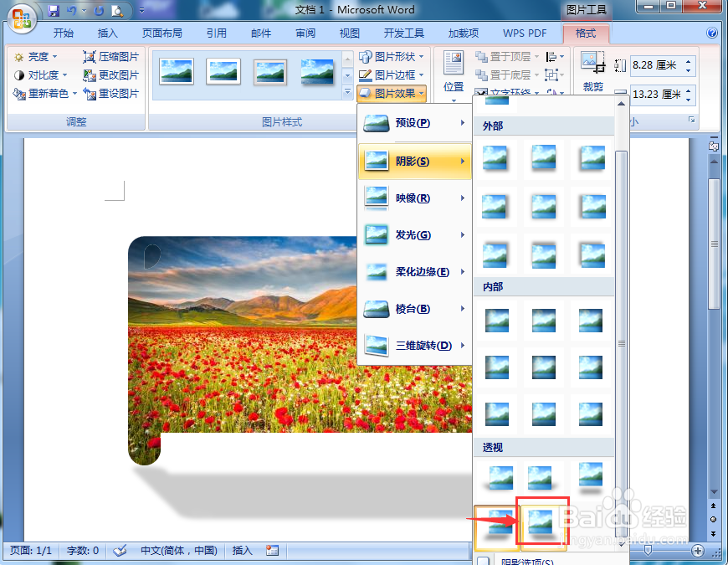Select top-right outer shadow preset under 外部
This screenshot has height=565, width=728.
pyautogui.click(x=592, y=158)
